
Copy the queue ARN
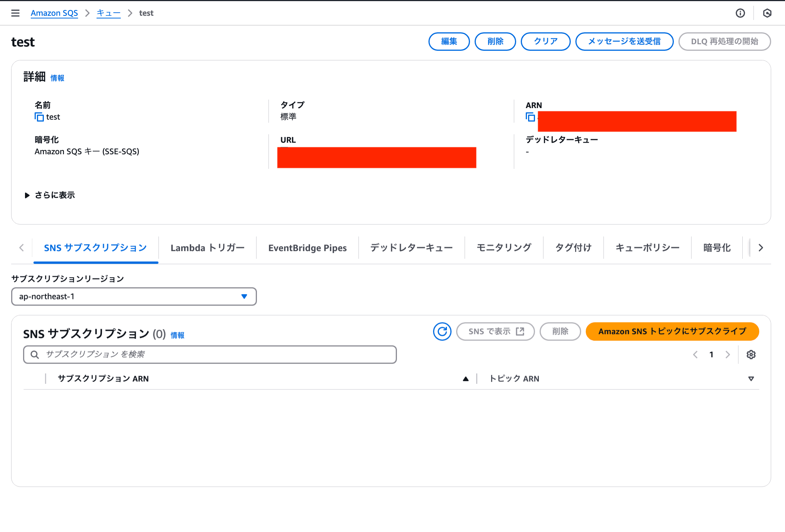coord(530,117)
